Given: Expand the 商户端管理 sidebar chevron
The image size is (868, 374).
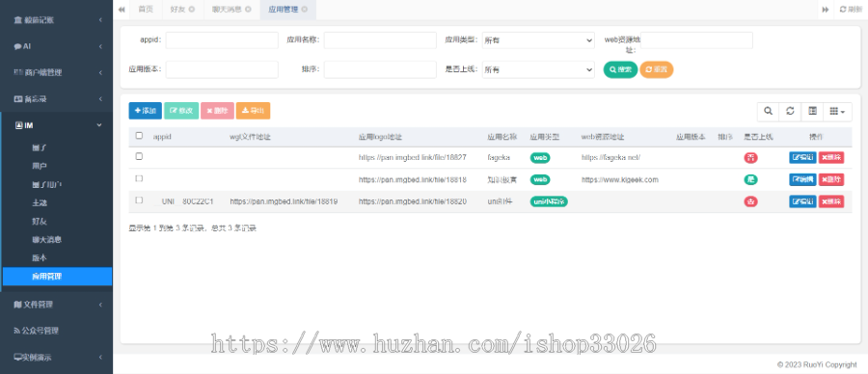Looking at the screenshot, I should coord(100,72).
